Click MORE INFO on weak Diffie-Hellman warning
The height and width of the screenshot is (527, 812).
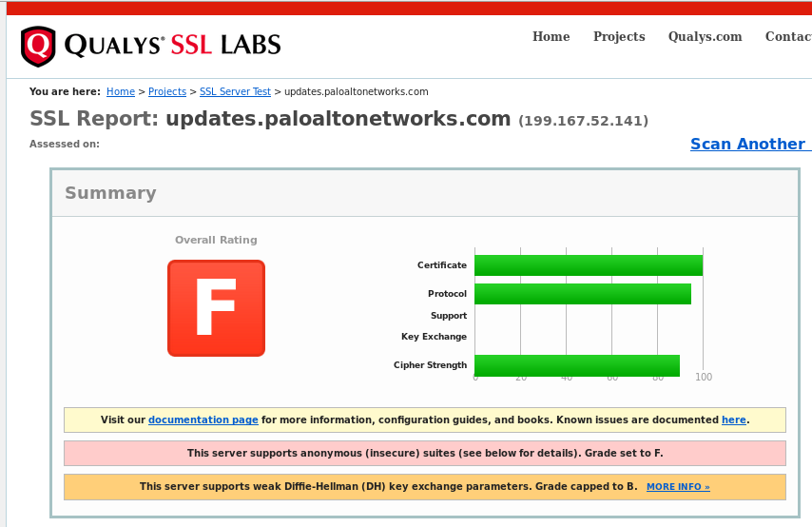click(678, 487)
